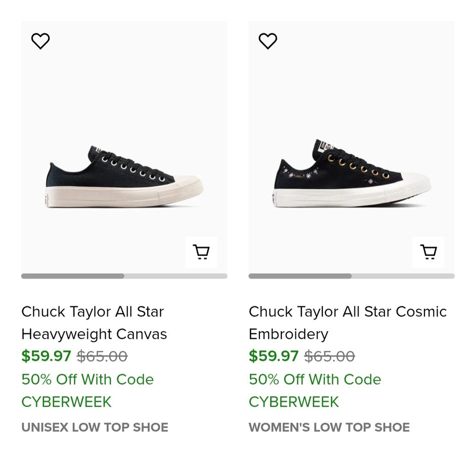
Task: Open the Heavyweight Canvas shoe image
Action: coord(124,177)
